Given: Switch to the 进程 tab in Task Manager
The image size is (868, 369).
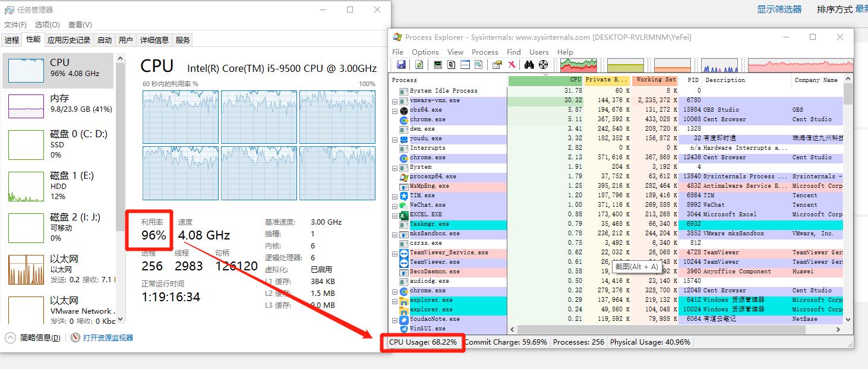Looking at the screenshot, I should [x=12, y=40].
